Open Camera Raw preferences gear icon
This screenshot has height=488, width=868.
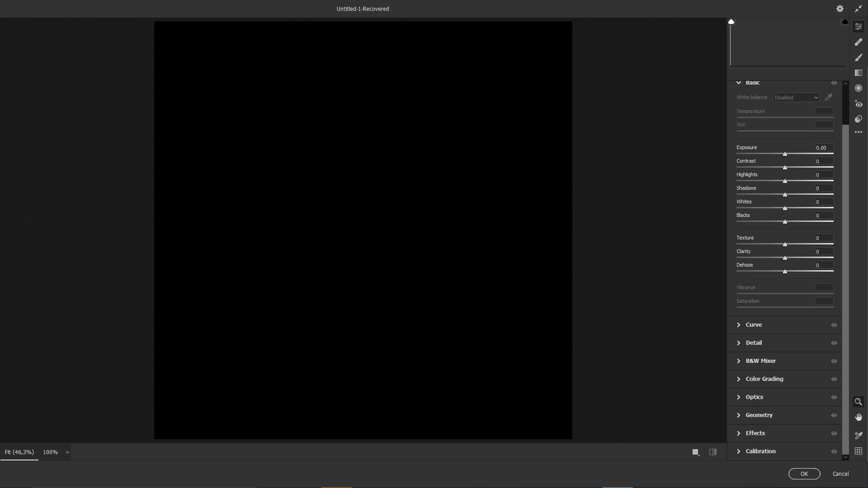pyautogui.click(x=840, y=8)
